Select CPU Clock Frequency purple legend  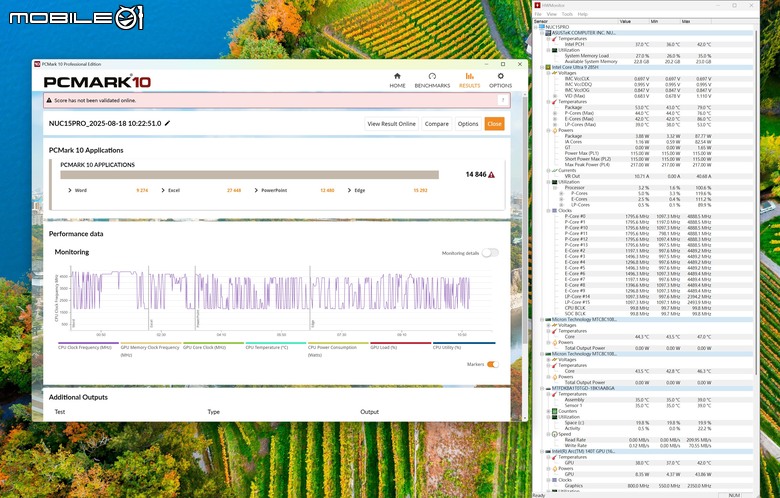(88, 345)
